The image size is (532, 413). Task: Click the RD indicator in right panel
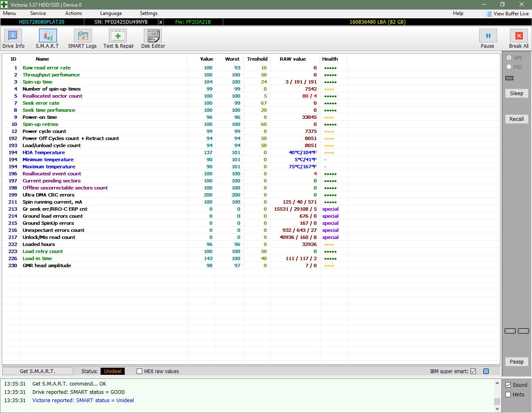click(523, 331)
